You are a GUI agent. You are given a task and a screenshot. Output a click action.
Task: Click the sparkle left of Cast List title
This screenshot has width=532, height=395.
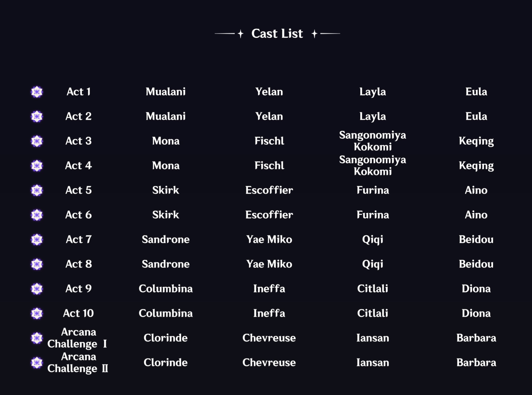point(241,34)
